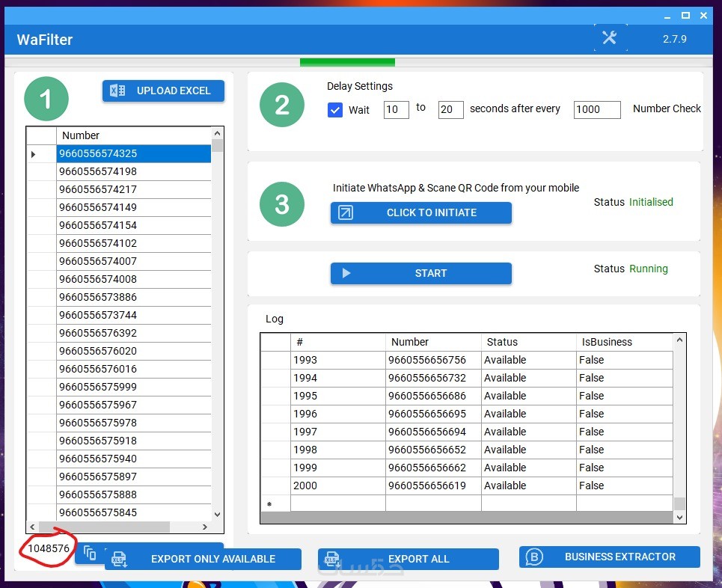Edit the minimum wait seconds field (10)

coord(396,109)
